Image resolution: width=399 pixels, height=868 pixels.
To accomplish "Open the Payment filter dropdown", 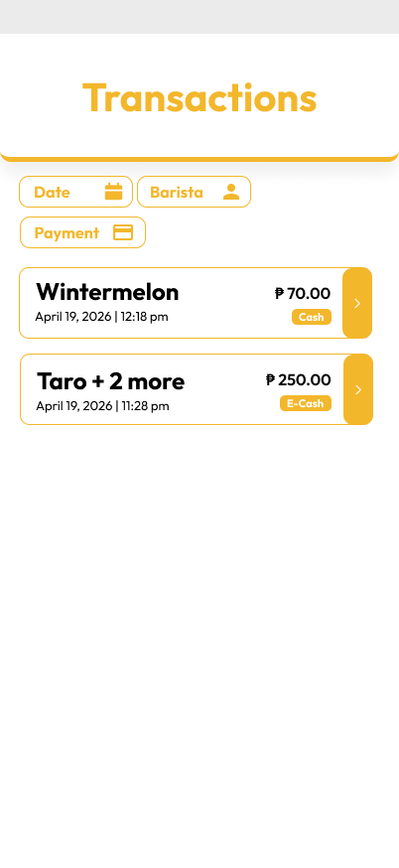I will coord(82,232).
